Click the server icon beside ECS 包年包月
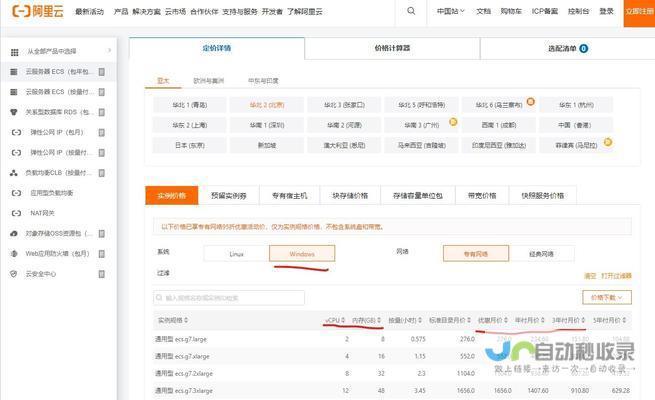The width and height of the screenshot is (655, 400). (x=14, y=72)
